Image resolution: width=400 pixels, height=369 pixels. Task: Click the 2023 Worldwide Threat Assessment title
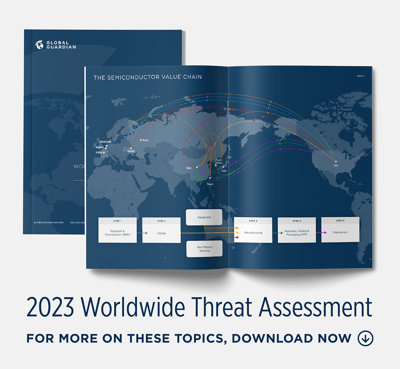(x=199, y=307)
